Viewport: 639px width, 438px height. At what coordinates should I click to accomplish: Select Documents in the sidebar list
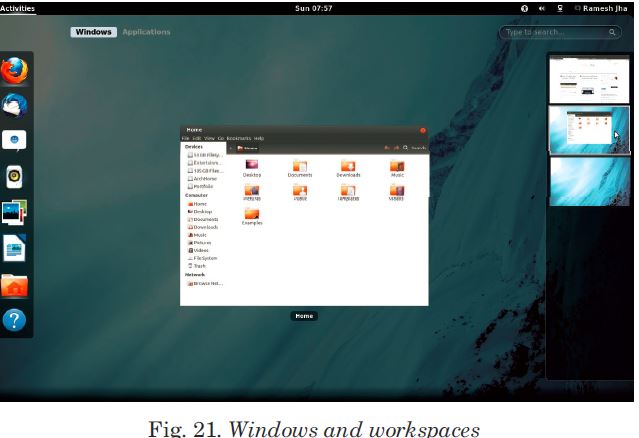click(x=203, y=219)
